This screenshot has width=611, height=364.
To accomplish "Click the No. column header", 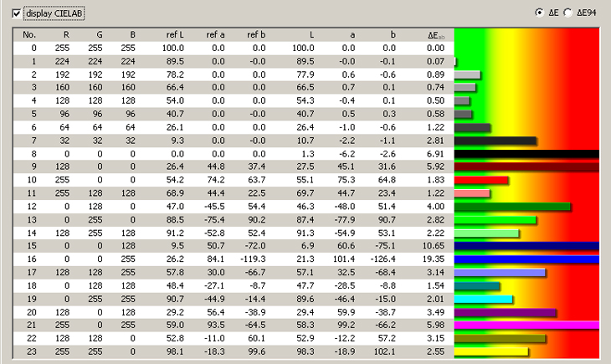I will 29,34.
